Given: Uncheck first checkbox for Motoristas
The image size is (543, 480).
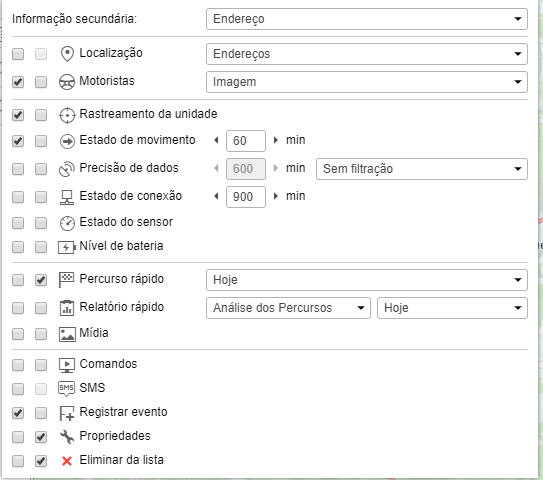Looking at the screenshot, I should (18, 82).
